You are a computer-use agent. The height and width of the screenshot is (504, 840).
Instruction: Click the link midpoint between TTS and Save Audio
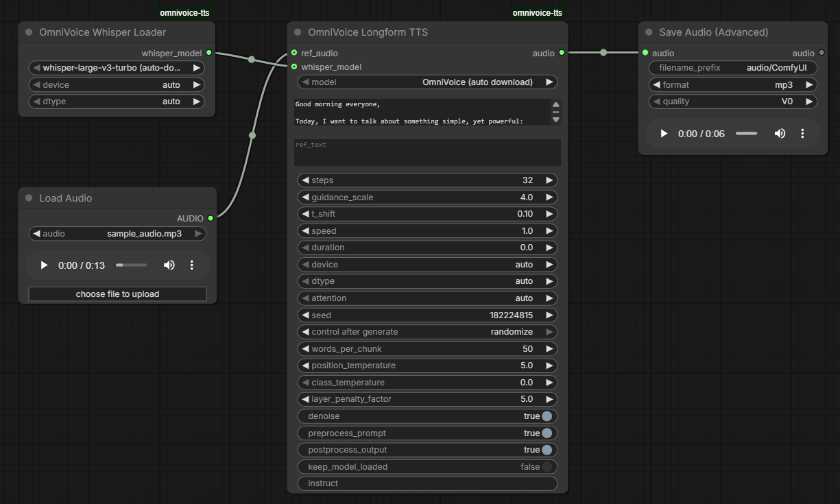tap(603, 53)
